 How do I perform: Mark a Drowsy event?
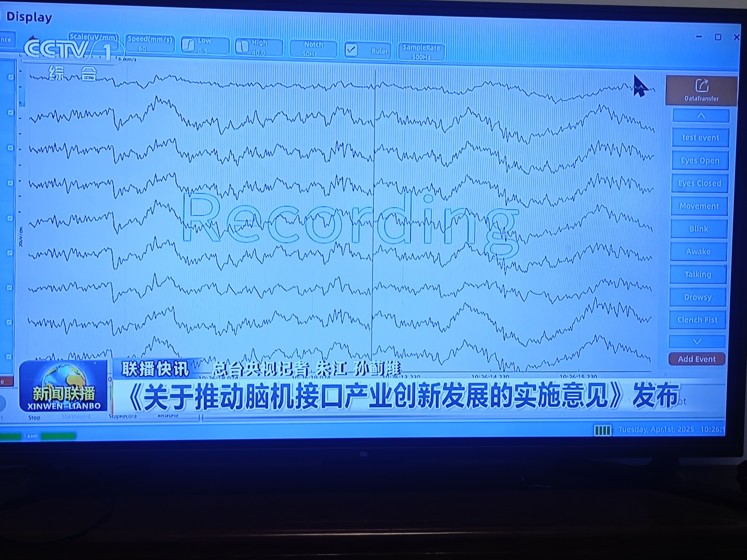pos(698,297)
